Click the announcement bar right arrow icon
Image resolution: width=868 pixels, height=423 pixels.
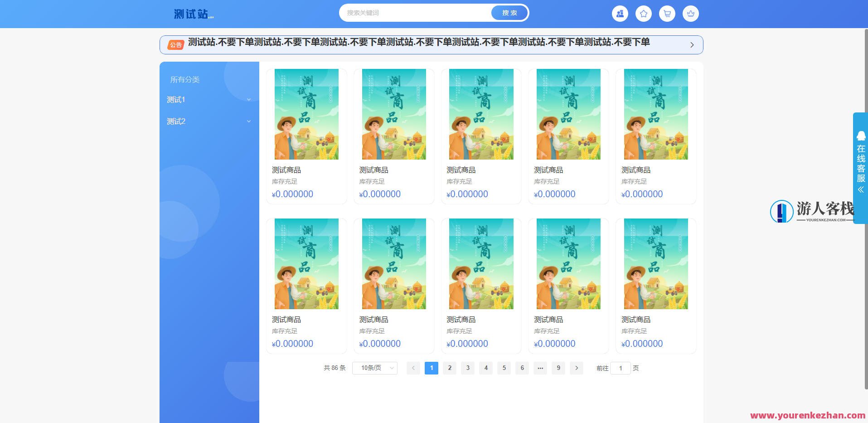[x=692, y=44]
